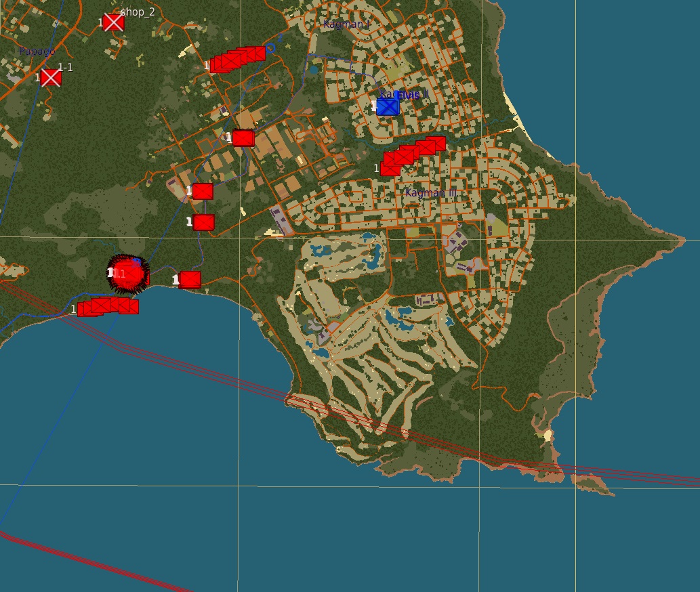Click the grey building complex west of Kagman III
The image size is (700, 592).
(x=280, y=220)
